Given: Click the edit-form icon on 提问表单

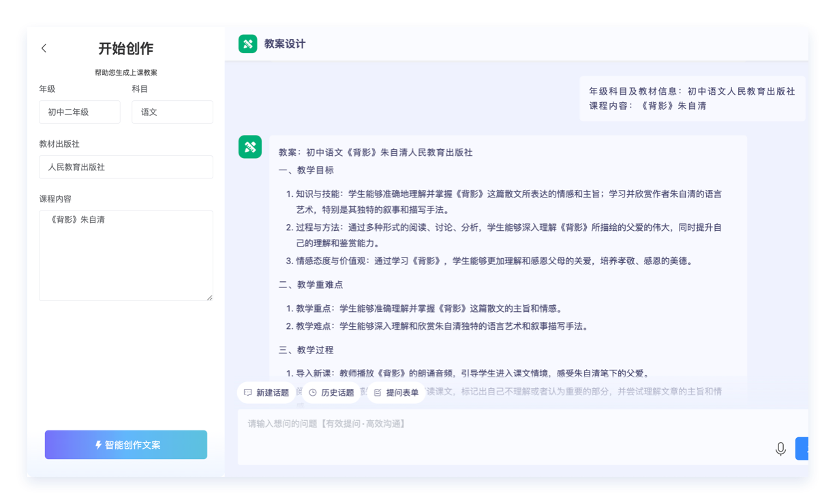Looking at the screenshot, I should pyautogui.click(x=378, y=393).
